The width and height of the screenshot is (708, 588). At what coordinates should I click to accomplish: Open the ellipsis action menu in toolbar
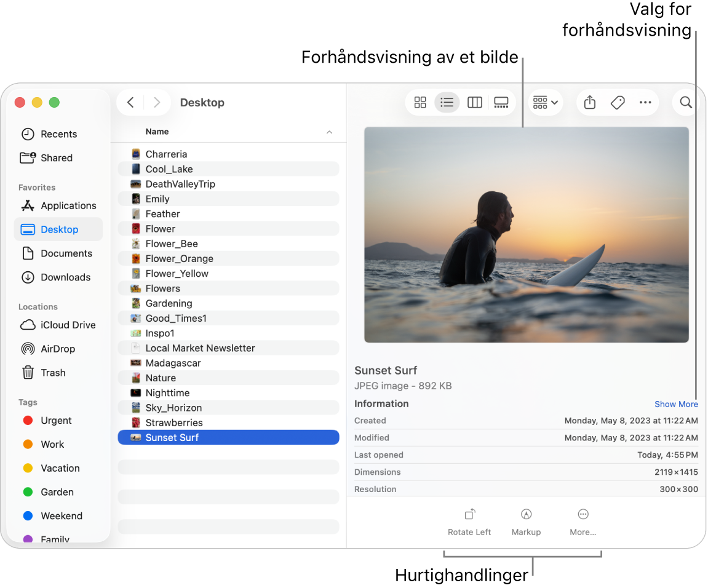click(645, 103)
